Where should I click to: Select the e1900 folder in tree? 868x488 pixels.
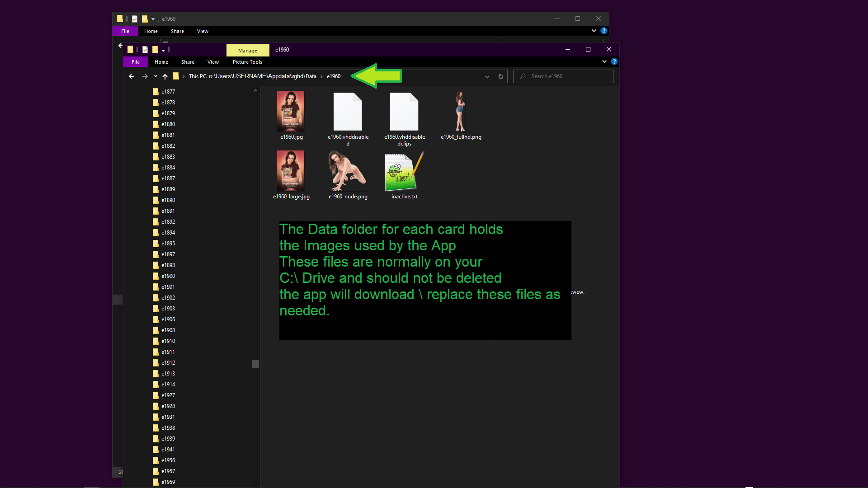pyautogui.click(x=168, y=276)
